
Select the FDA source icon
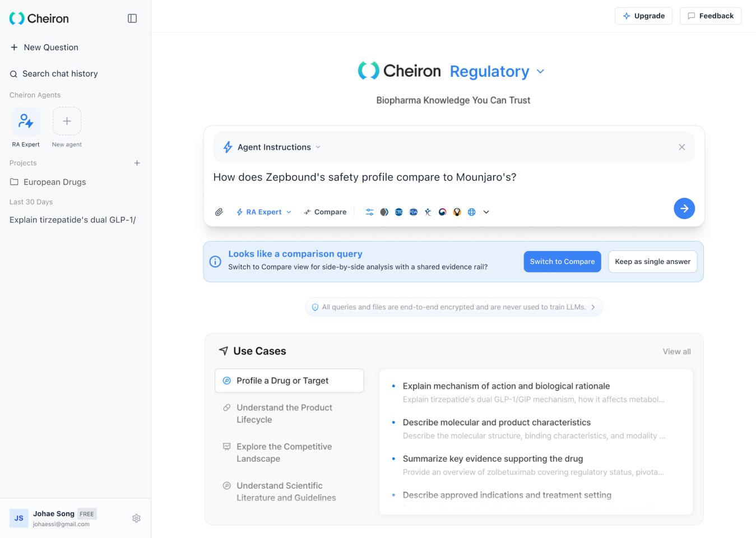(x=414, y=212)
